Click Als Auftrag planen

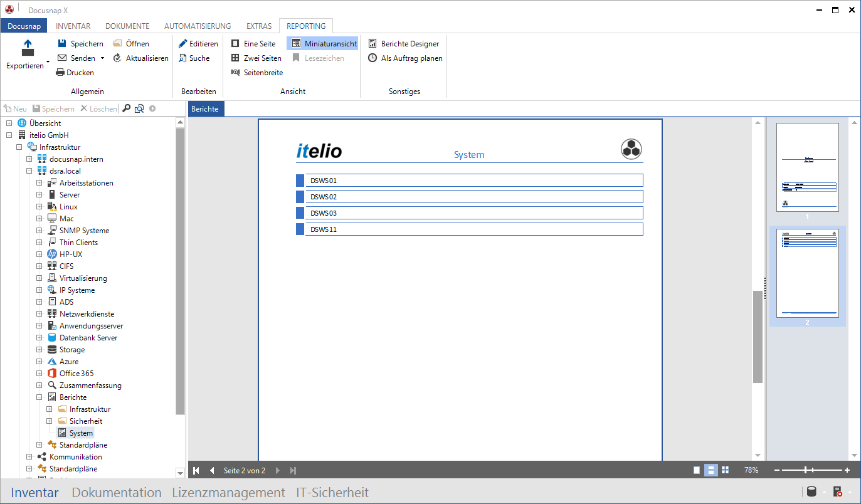point(405,58)
